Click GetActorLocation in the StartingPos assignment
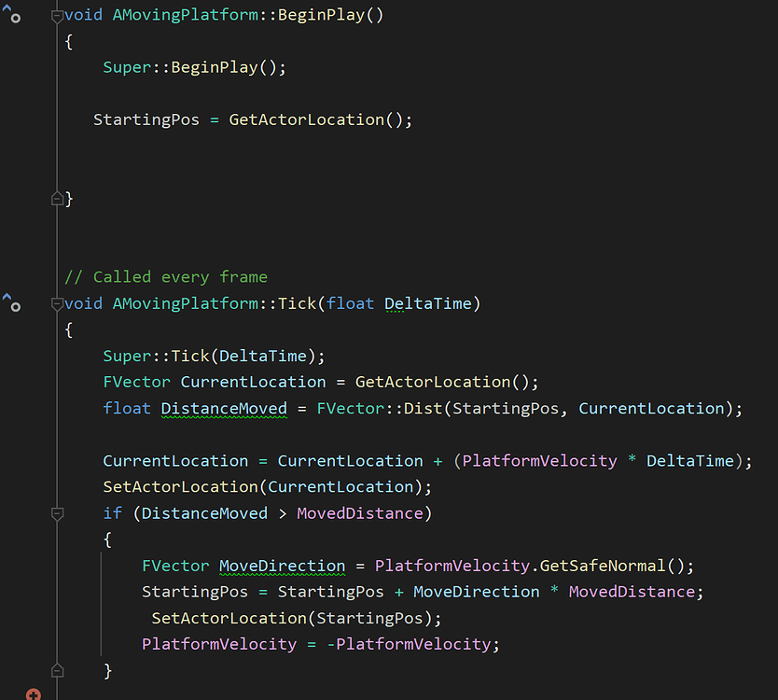778x700 pixels. (x=307, y=119)
